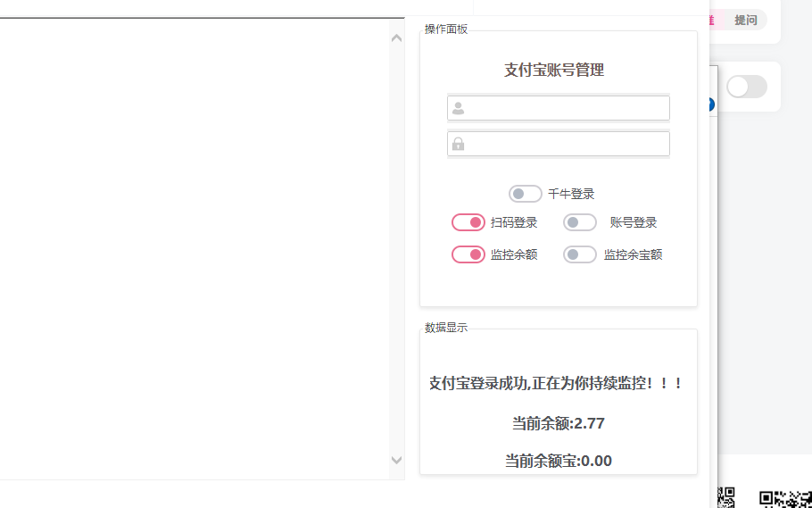Click the 监控余宝额 label
812x508 pixels.
pyautogui.click(x=634, y=254)
